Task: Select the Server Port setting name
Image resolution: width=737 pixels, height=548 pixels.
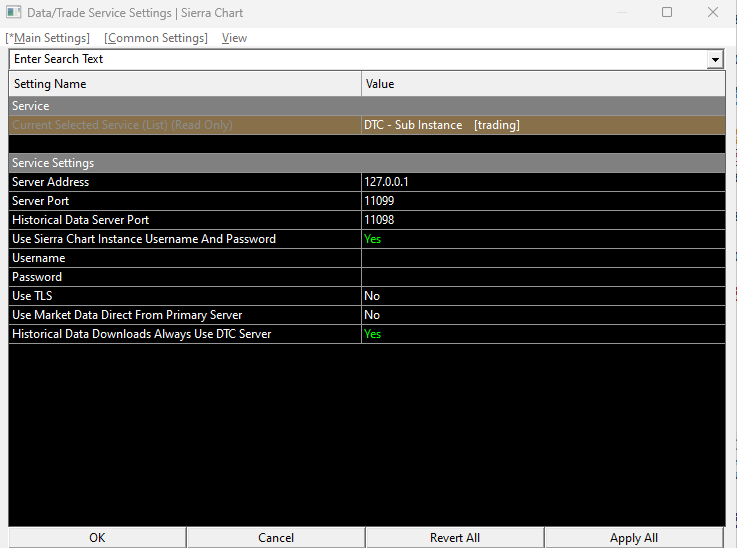Action: pos(185,201)
